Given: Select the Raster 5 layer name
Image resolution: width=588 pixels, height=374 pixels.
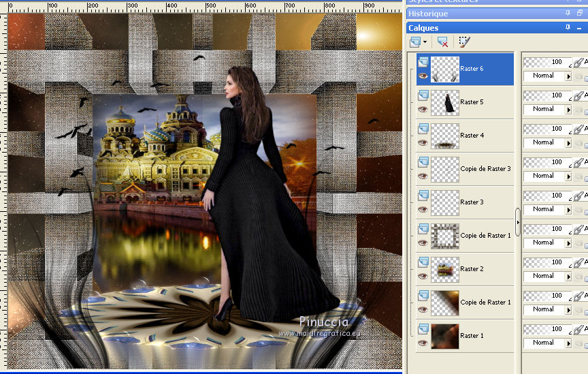Looking at the screenshot, I should click(472, 102).
